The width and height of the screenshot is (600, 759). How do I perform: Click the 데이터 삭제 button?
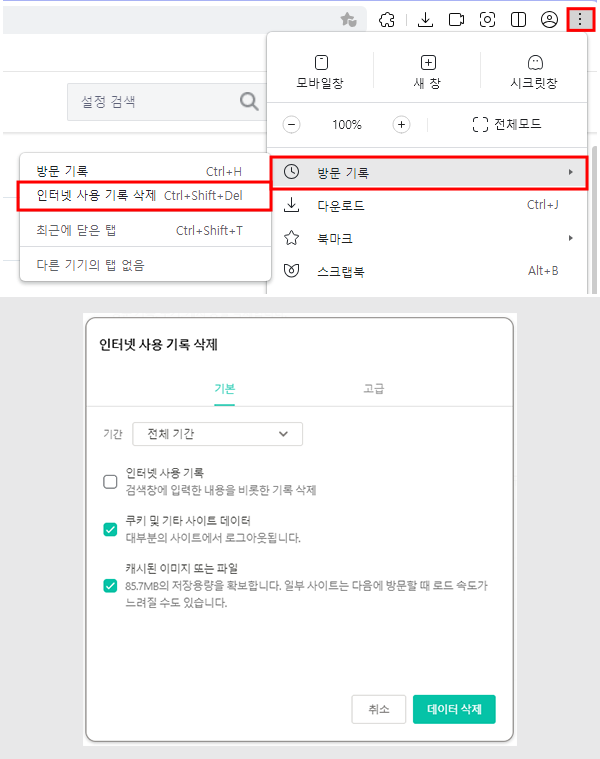click(454, 709)
